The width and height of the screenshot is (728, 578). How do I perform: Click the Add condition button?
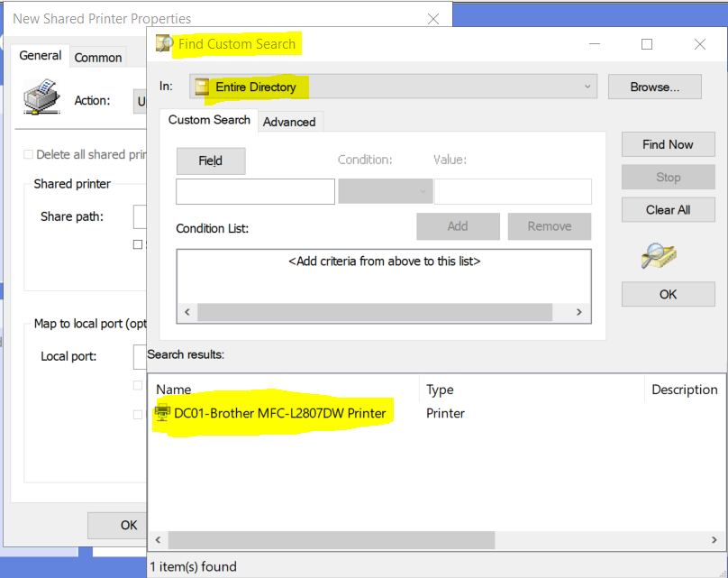point(458,226)
